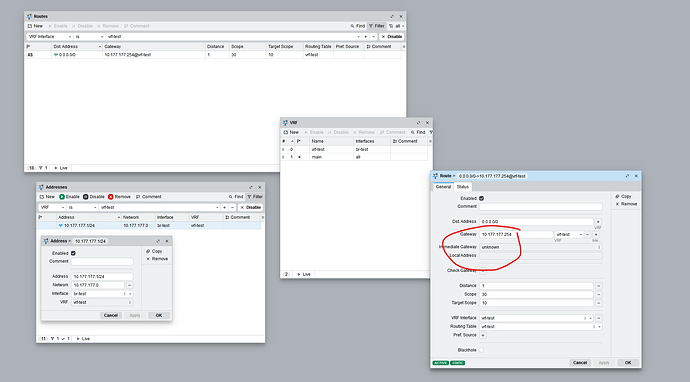Click New in the Addresses window toolbar
Viewport: 690px width, 382px height.
coord(47,197)
